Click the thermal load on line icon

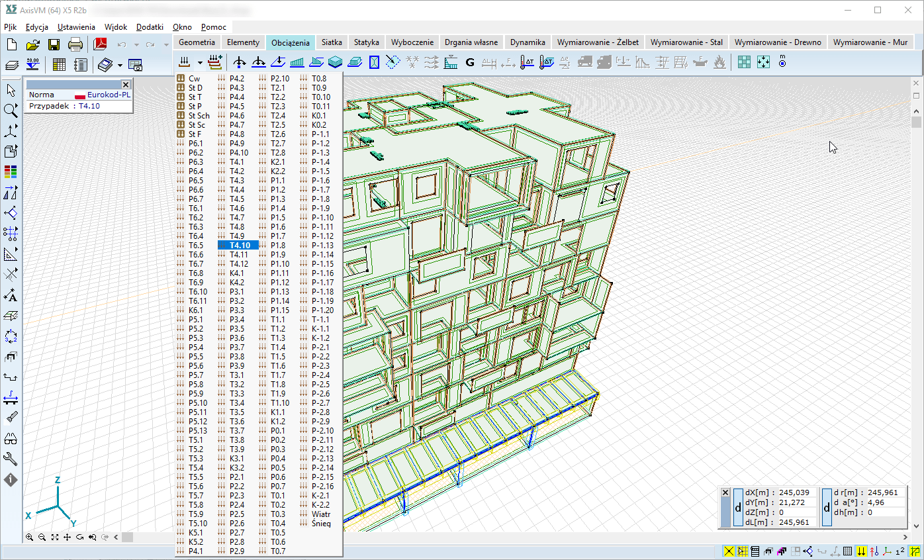tap(527, 62)
